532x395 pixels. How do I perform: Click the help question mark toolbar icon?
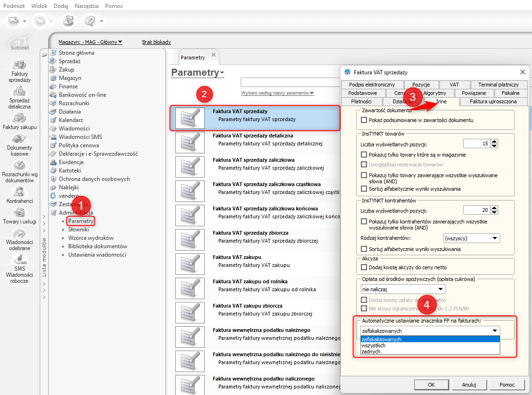coord(90,21)
